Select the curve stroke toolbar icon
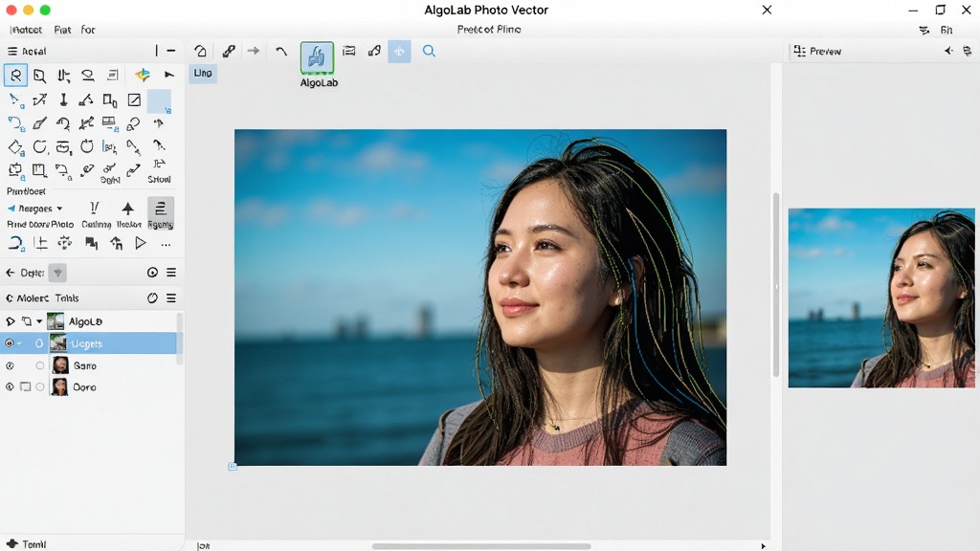The image size is (980, 551). pos(281,52)
